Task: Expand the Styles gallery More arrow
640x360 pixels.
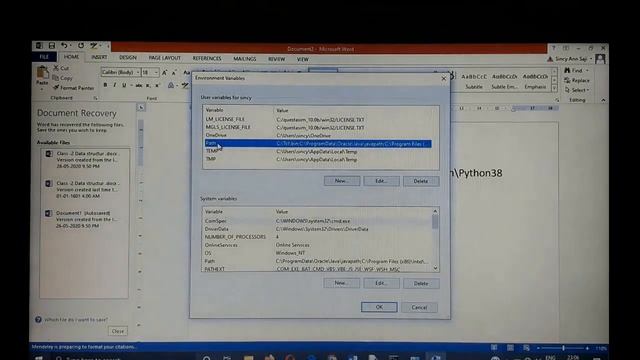Action: click(x=554, y=88)
